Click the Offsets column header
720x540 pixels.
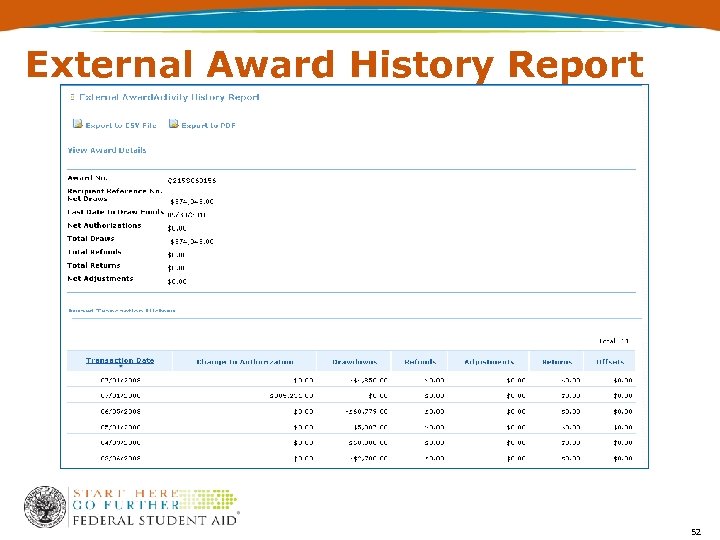[x=610, y=362]
